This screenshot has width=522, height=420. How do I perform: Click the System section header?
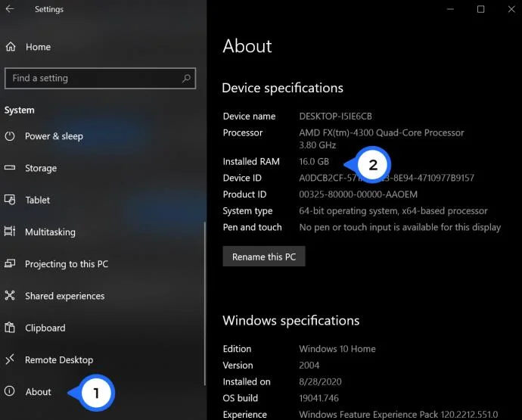click(20, 110)
